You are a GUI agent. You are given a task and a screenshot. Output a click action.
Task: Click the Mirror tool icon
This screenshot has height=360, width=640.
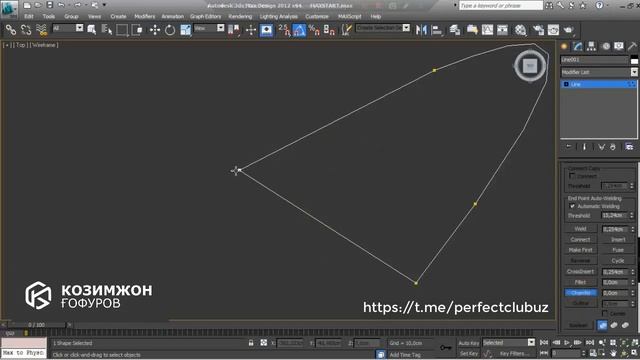pos(421,30)
